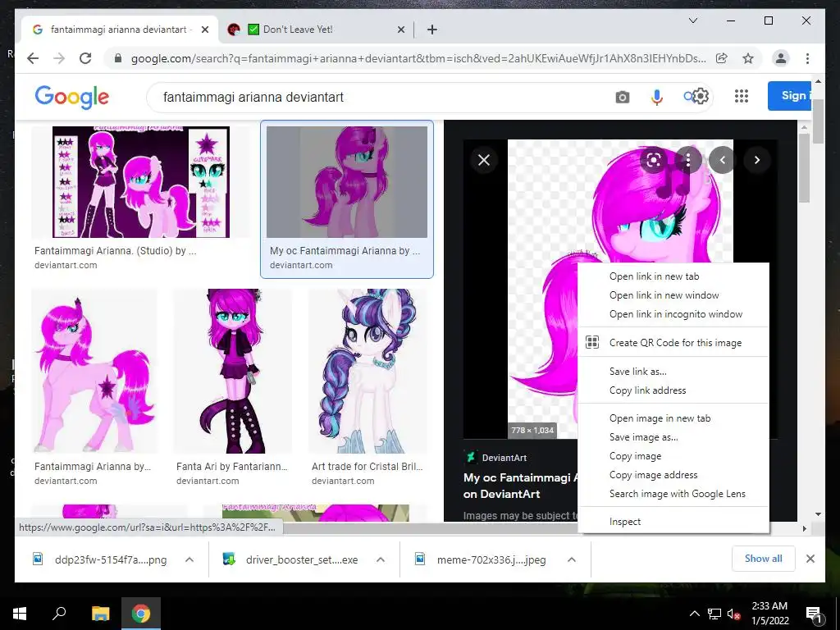Image resolution: width=840 pixels, height=630 pixels.
Task: Click the Google Lens icon on preview
Action: [654, 160]
